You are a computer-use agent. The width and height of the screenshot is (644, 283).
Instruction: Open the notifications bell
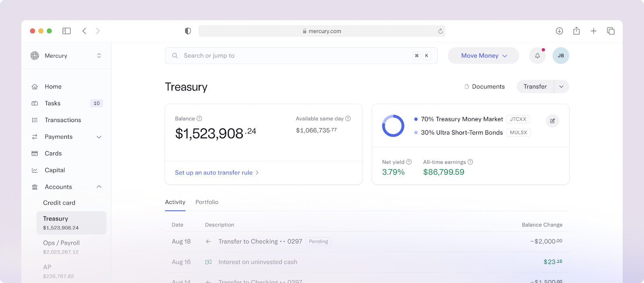(537, 56)
